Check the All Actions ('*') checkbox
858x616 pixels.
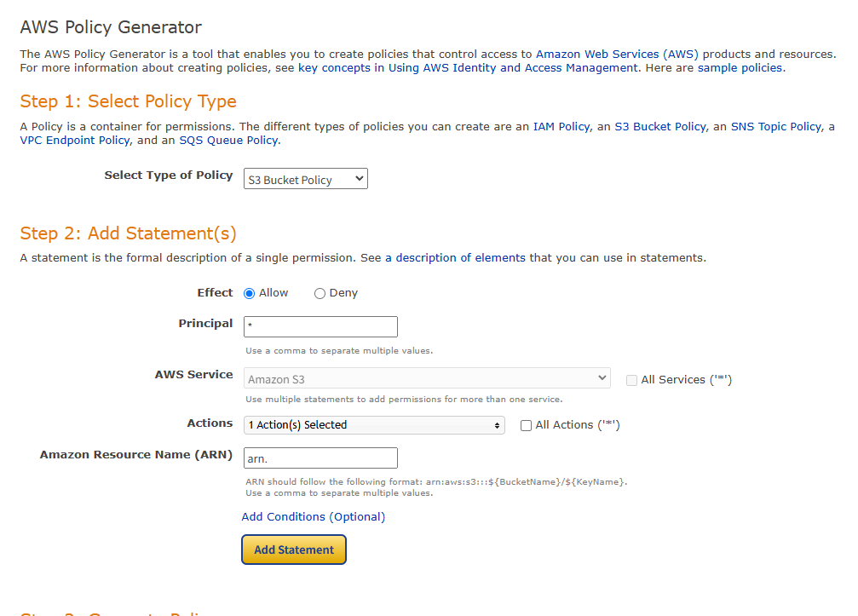(526, 426)
